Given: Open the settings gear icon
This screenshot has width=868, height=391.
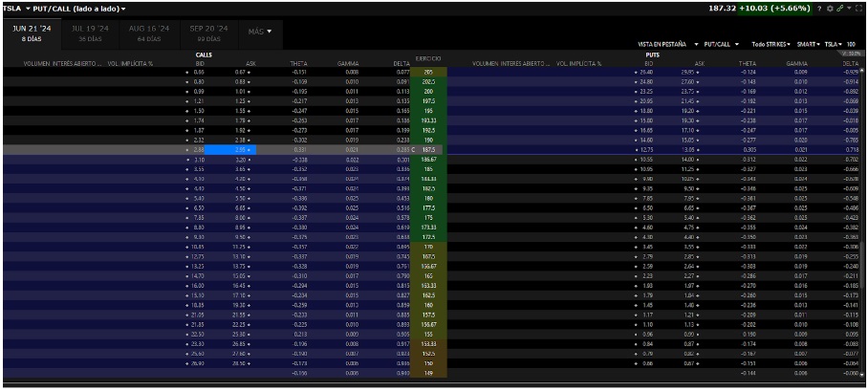Looking at the screenshot, I should [x=828, y=9].
